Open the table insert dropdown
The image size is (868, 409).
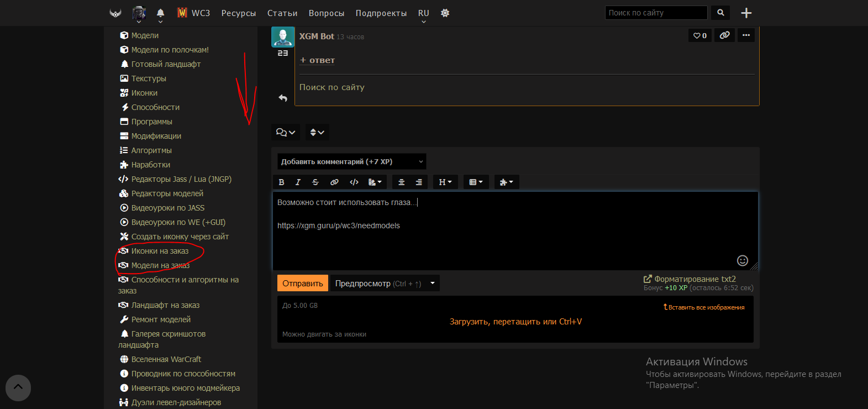[x=476, y=182]
